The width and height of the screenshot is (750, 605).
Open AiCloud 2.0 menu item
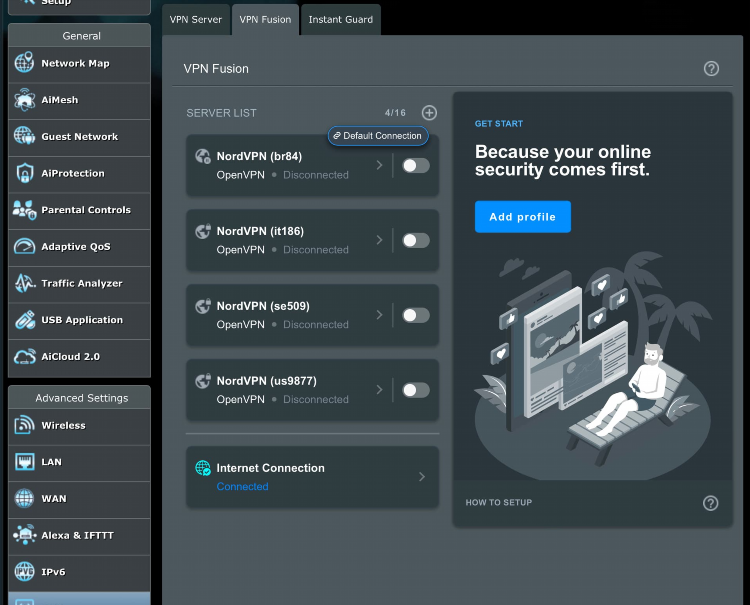point(79,358)
